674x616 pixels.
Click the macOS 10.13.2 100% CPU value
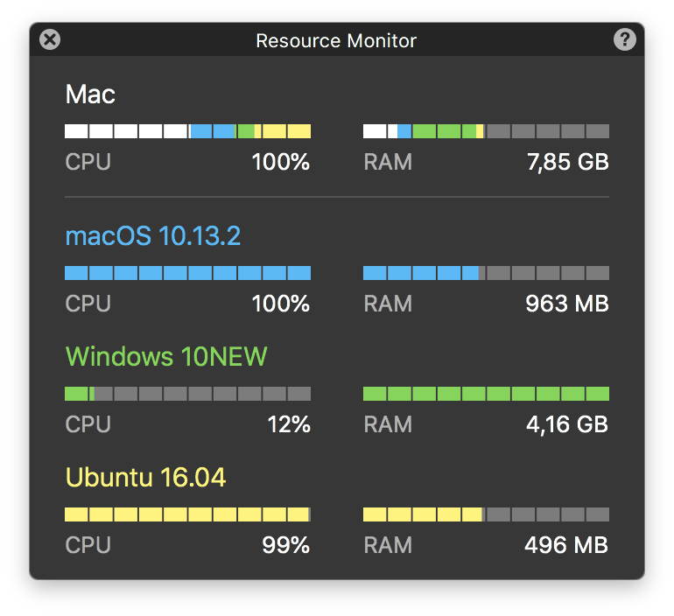(x=281, y=304)
